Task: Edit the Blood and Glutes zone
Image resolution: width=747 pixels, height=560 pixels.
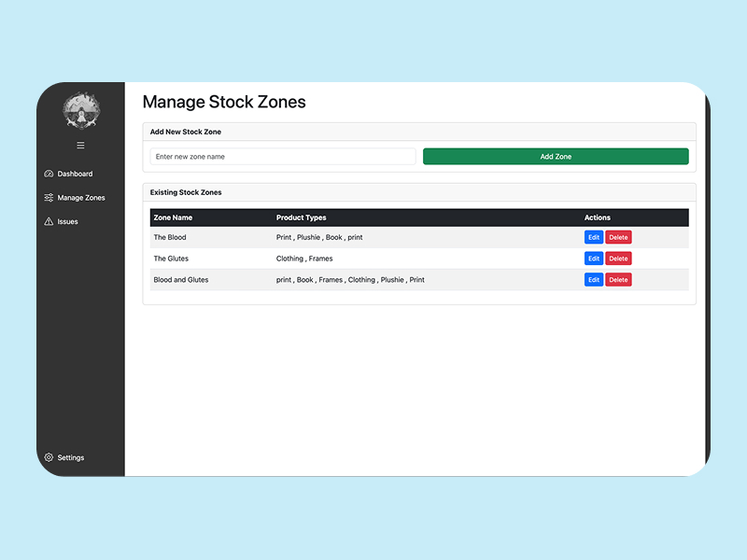Action: click(594, 280)
